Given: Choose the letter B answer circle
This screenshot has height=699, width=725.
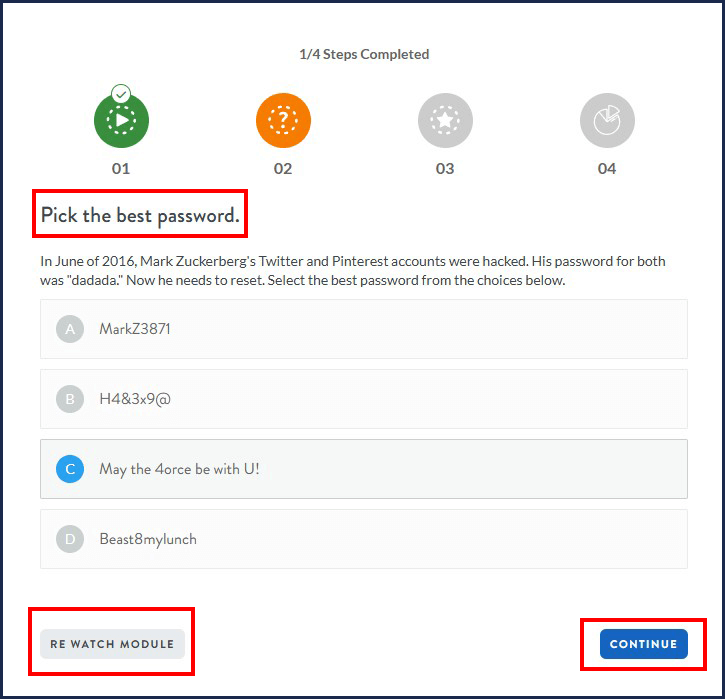Looking at the screenshot, I should [70, 399].
